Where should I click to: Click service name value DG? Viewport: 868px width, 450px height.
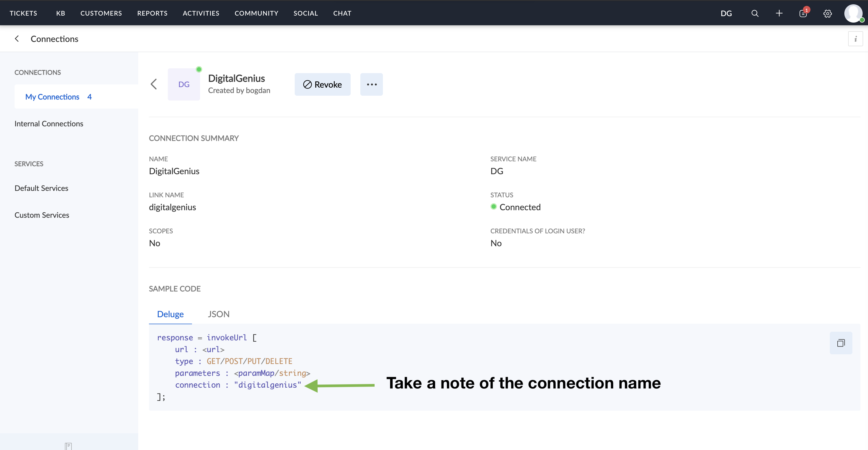point(497,171)
